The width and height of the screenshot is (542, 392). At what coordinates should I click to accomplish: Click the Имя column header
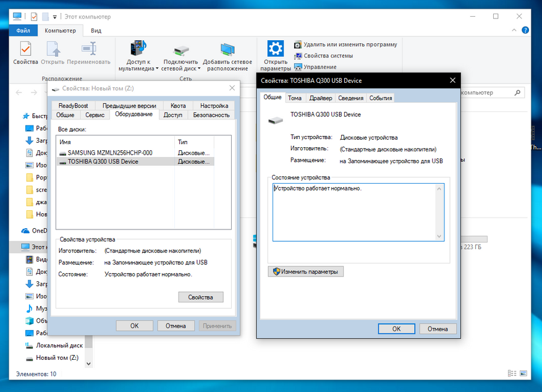116,142
